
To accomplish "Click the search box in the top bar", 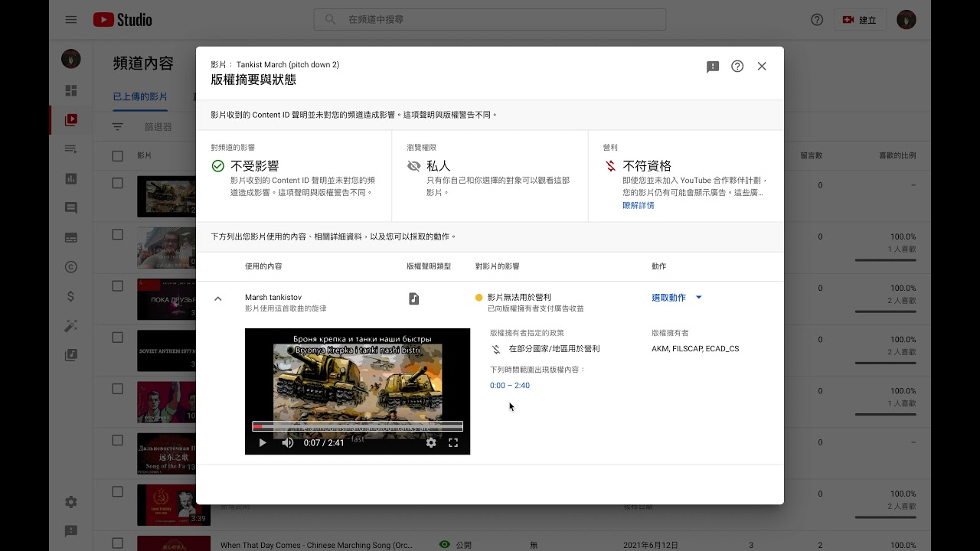I will pyautogui.click(x=490, y=20).
